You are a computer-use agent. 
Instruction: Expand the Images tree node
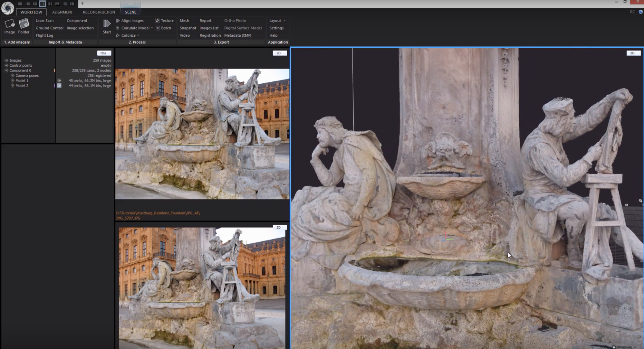tap(6, 61)
